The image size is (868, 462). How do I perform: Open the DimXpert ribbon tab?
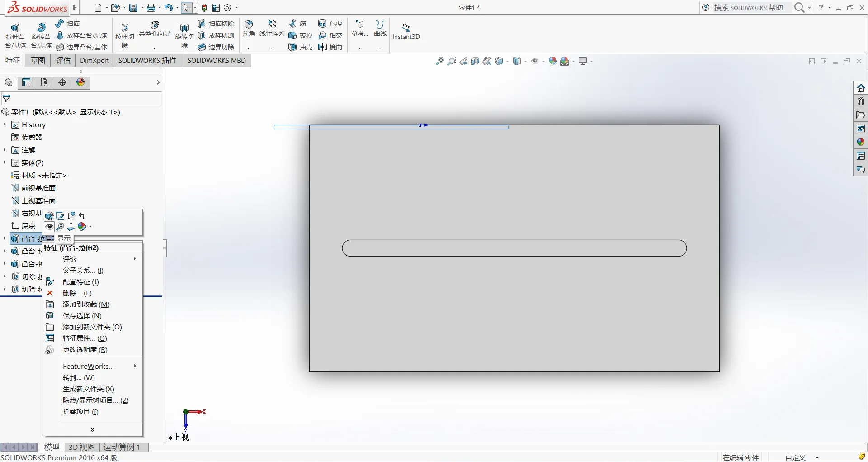click(x=94, y=61)
